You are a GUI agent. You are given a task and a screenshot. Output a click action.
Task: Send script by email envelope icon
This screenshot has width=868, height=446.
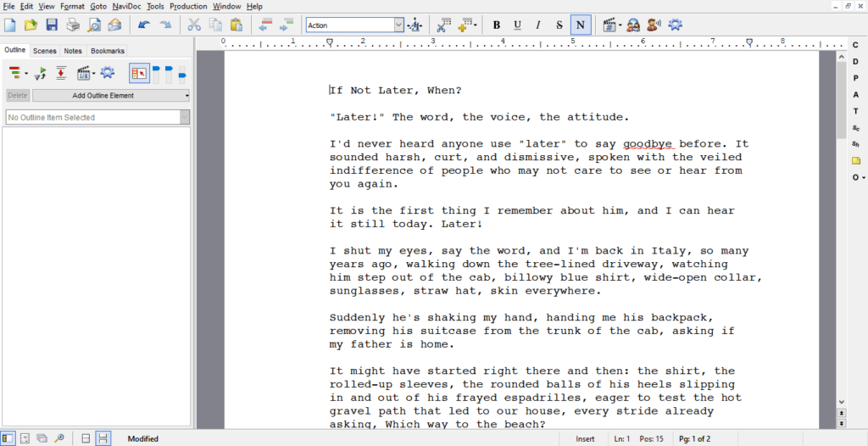(x=114, y=25)
